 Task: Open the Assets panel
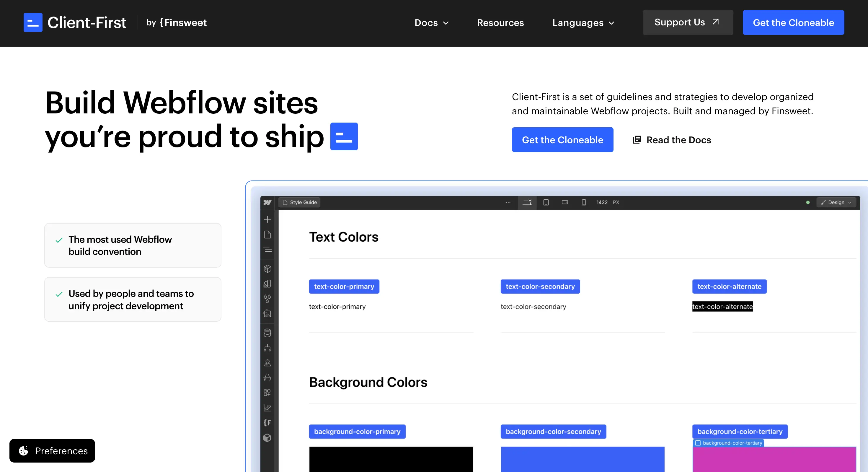pos(267,314)
